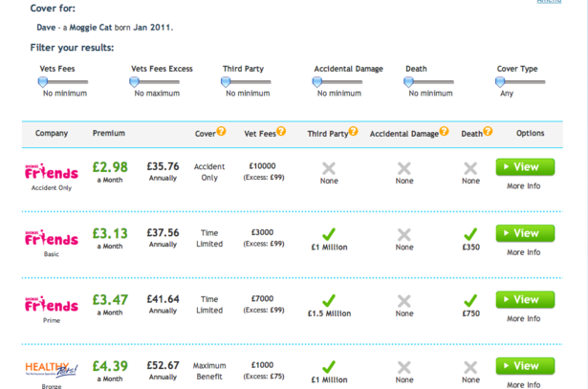The height and width of the screenshot is (389, 588).
Task: Click the £1.5 Million tick icon
Action: pos(329,301)
